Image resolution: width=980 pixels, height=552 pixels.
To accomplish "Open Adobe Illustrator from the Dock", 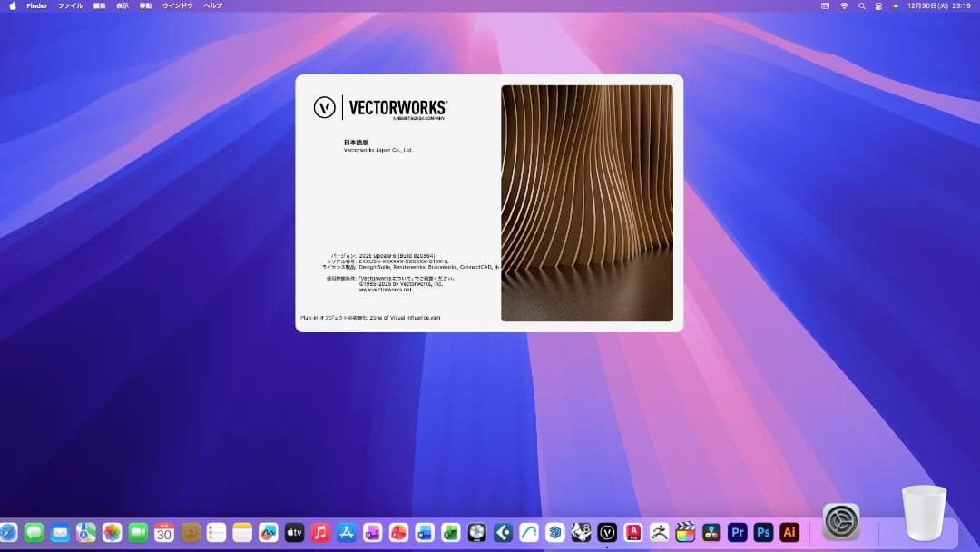I will (787, 533).
